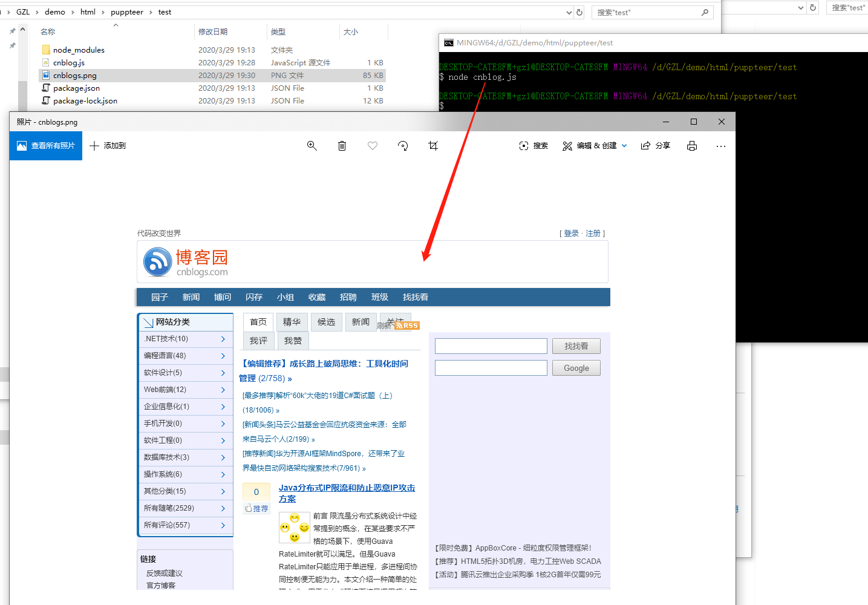Click the date 2020/3/29 19:28 for cnblog.js

pyautogui.click(x=227, y=63)
